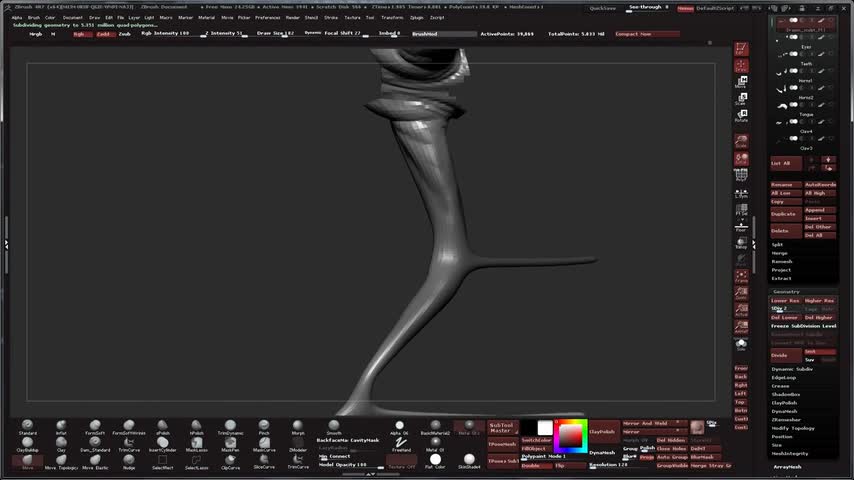Activate Edit mode on right shelf

[x=741, y=48]
